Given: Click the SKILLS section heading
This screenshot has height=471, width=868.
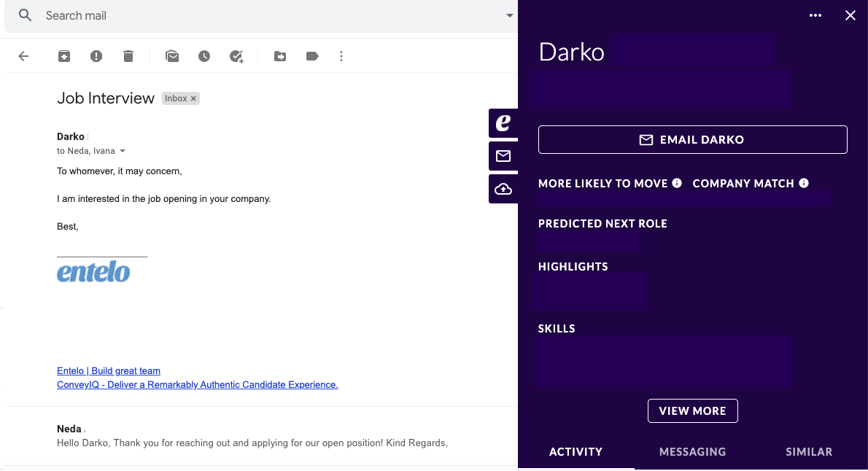Looking at the screenshot, I should pyautogui.click(x=557, y=329).
